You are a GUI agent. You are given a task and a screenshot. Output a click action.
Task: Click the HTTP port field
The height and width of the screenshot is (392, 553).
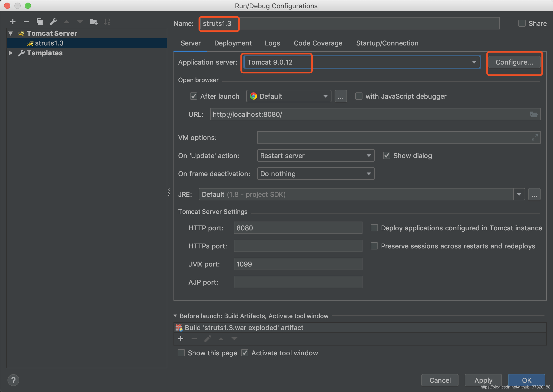click(298, 228)
